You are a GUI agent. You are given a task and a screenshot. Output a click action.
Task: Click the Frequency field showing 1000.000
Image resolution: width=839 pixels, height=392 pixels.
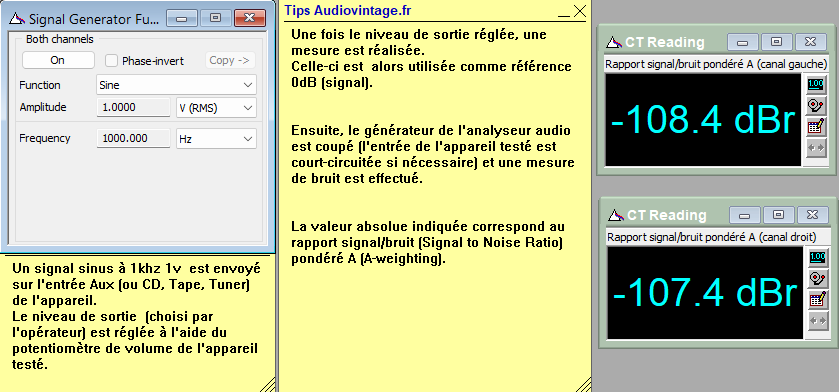(x=133, y=139)
